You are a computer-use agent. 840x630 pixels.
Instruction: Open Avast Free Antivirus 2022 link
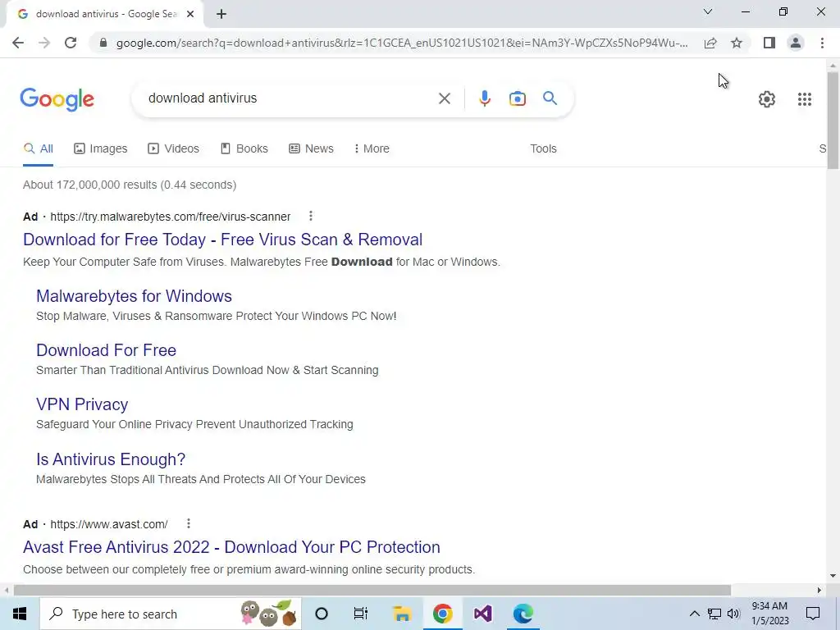231,547
